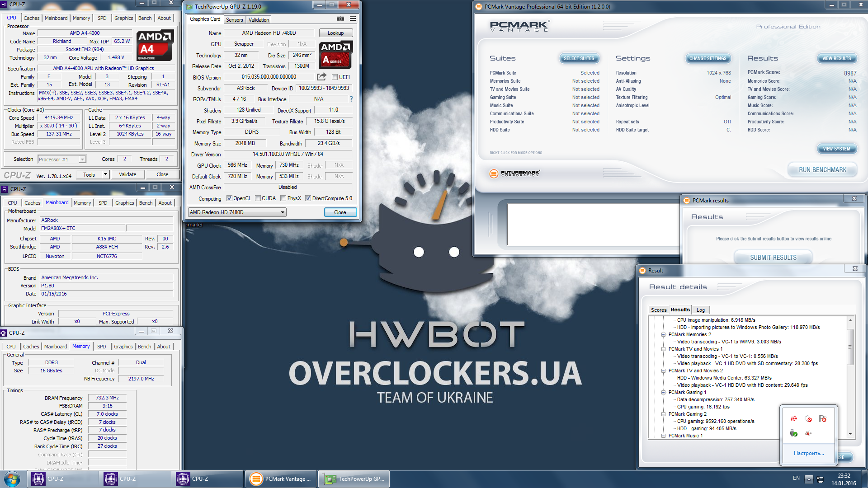This screenshot has width=868, height=488.
Task: Click the GPU-Z screenshot camera icon
Action: pos(340,19)
